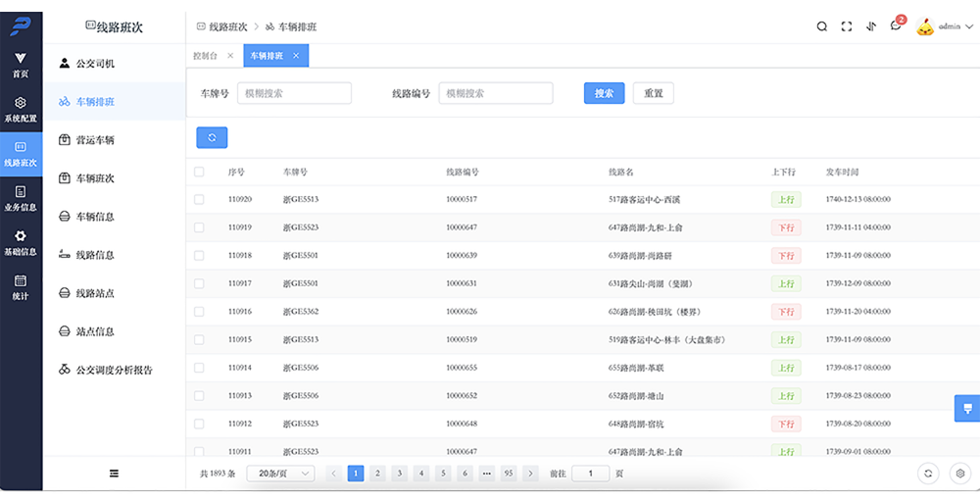Click the bottom-right circular refresh icon
This screenshot has height=502, width=980.
pyautogui.click(x=928, y=474)
